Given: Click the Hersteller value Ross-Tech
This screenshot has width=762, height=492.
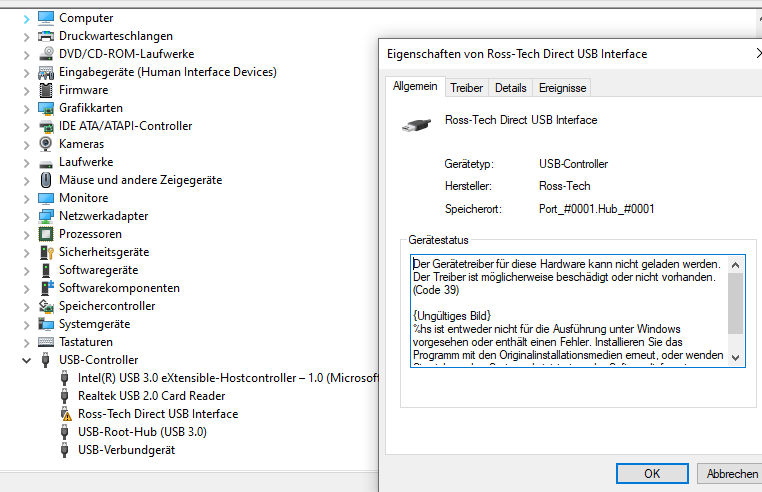Looking at the screenshot, I should pyautogui.click(x=565, y=186).
